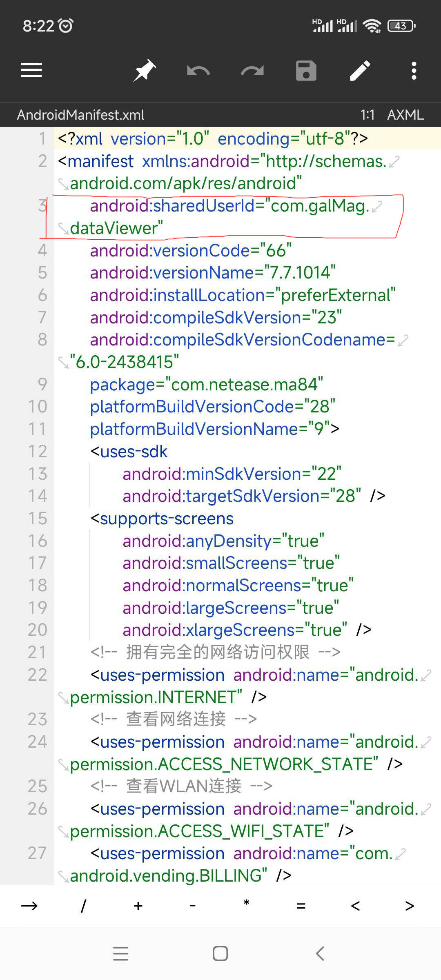
Task: Open the hamburger navigation menu
Action: tap(31, 70)
